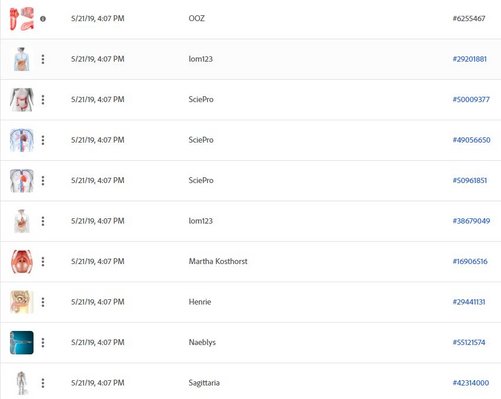Open the asset link #42314000
Image resolution: width=501 pixels, height=399 pixels.
(471, 383)
